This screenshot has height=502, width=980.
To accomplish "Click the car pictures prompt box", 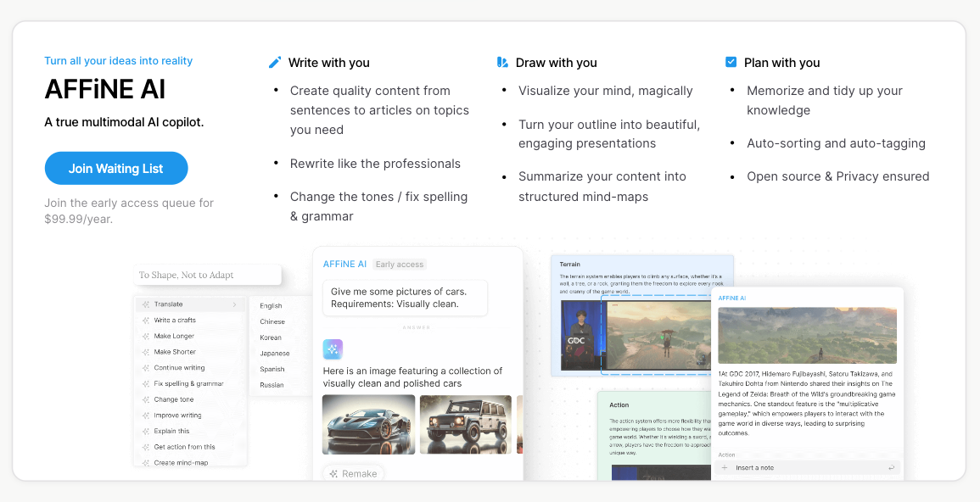I will coord(405,298).
